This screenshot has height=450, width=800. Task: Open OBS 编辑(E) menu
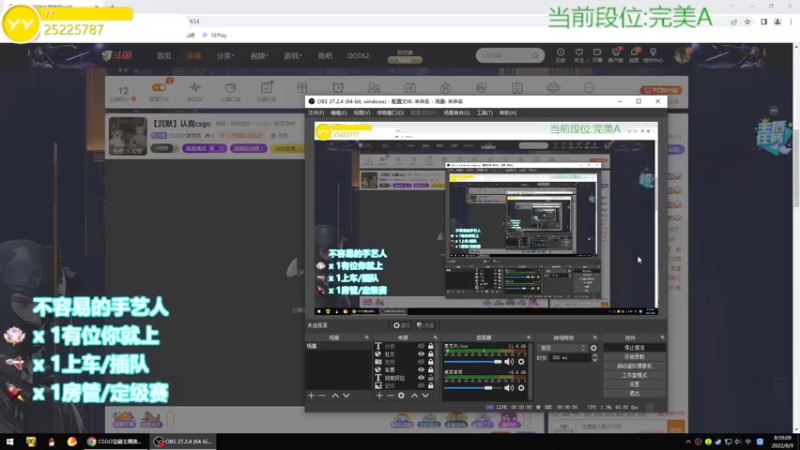pyautogui.click(x=338, y=113)
